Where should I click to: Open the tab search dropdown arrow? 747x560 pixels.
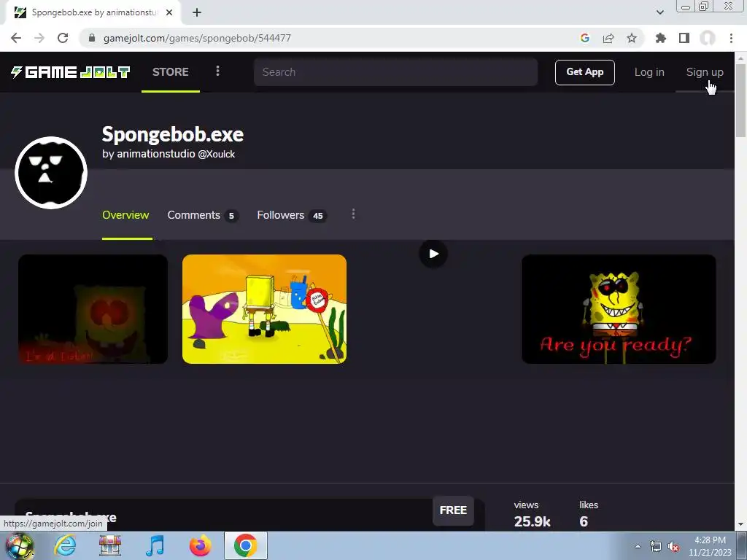point(659,12)
